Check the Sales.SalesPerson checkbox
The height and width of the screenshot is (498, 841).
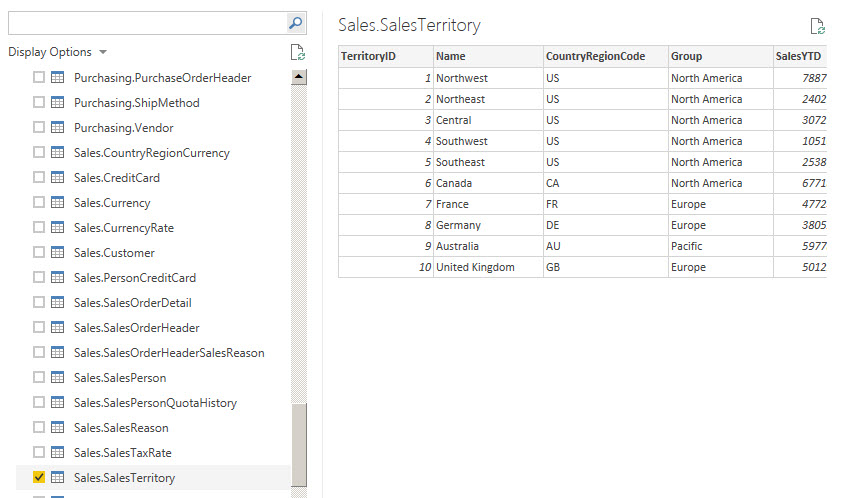(x=39, y=378)
